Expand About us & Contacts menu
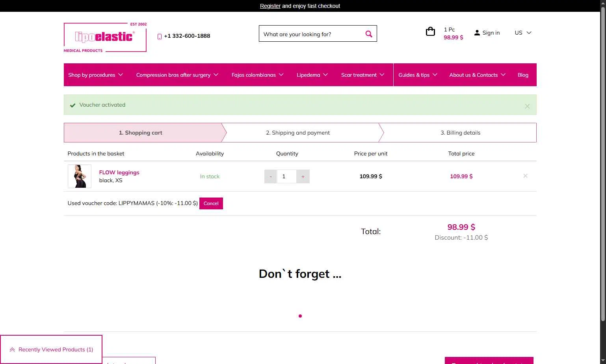 [x=477, y=75]
